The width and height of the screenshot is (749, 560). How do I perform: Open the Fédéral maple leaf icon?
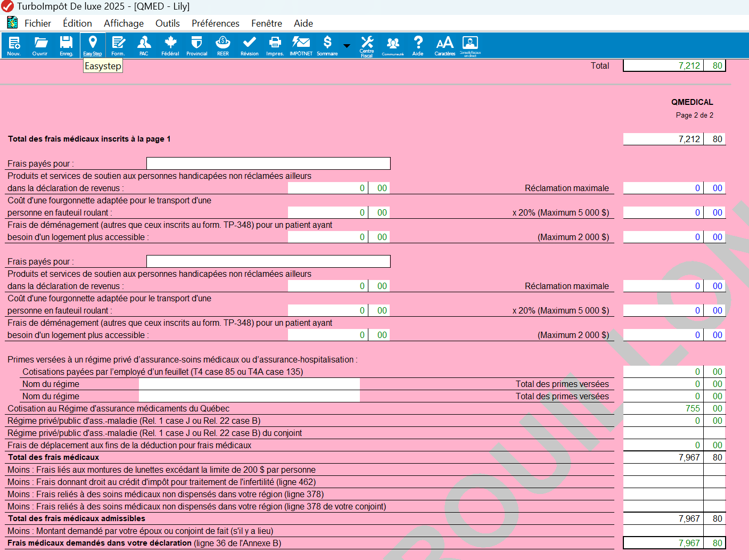click(170, 46)
